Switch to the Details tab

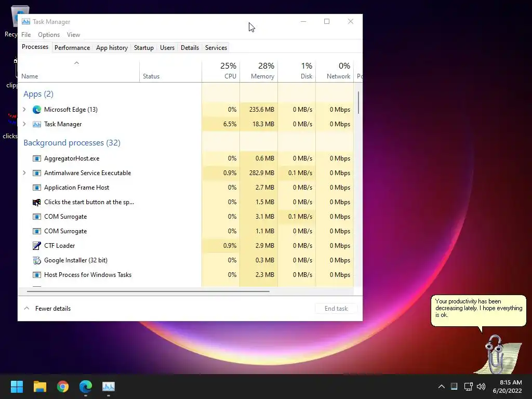[x=190, y=48]
